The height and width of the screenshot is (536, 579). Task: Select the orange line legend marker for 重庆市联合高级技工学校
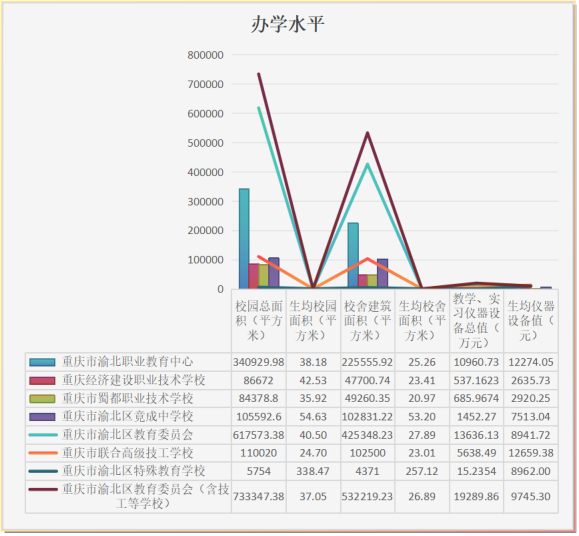43,453
